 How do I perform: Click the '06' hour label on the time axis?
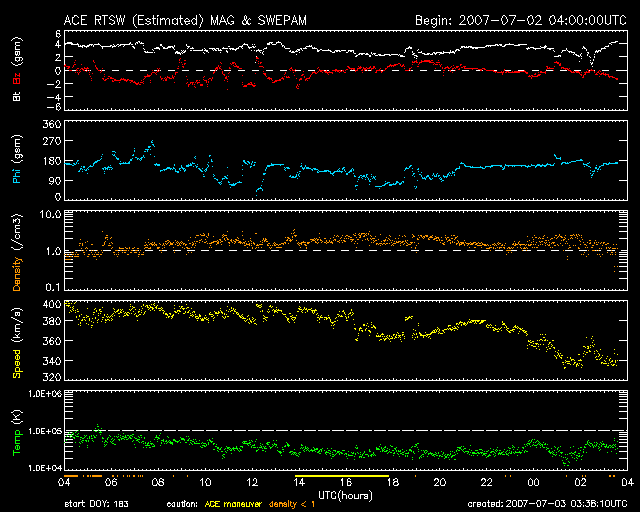111,483
